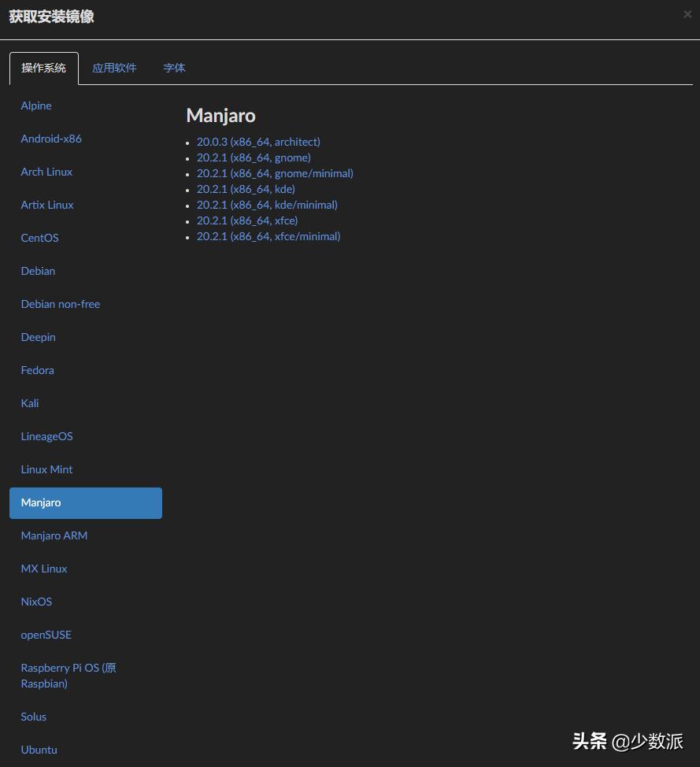
Task: Choose Kali from the distro list
Action: pyautogui.click(x=30, y=403)
